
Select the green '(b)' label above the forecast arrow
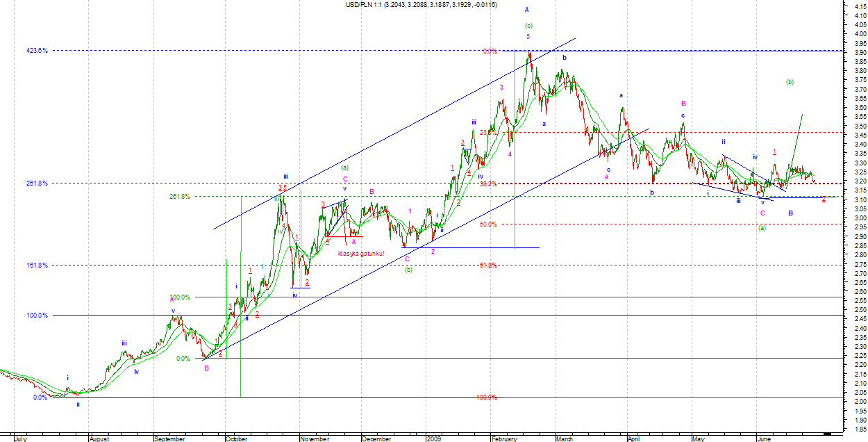click(790, 82)
